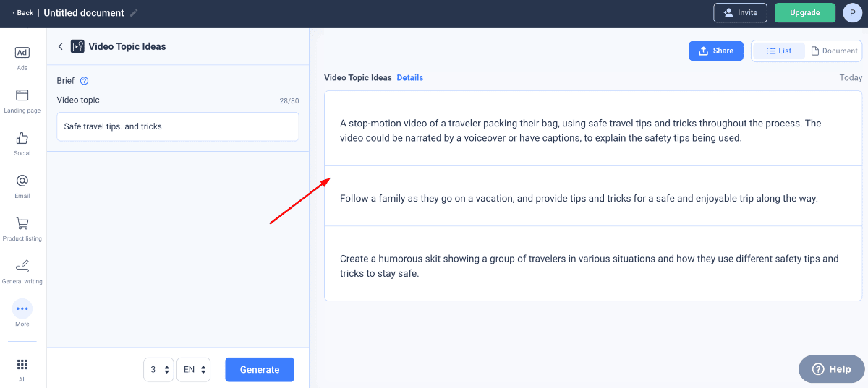
Task: Click the pencil icon to rename document
Action: (x=134, y=13)
